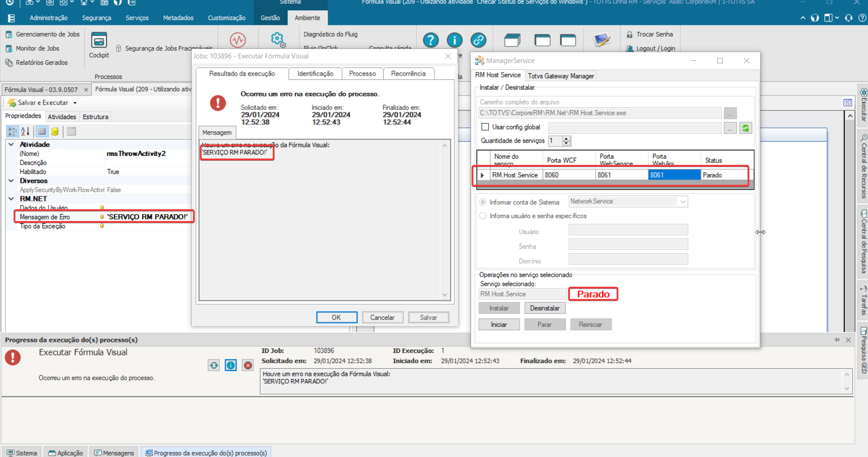Open Aplicação status bar tab
Screen dimensions: 868x457
66,453
